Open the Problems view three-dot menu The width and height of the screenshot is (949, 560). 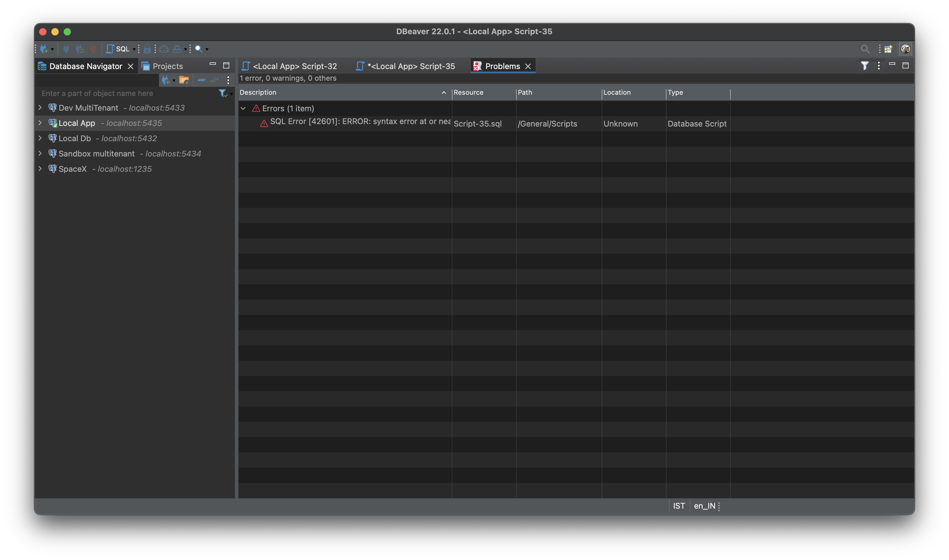(879, 66)
